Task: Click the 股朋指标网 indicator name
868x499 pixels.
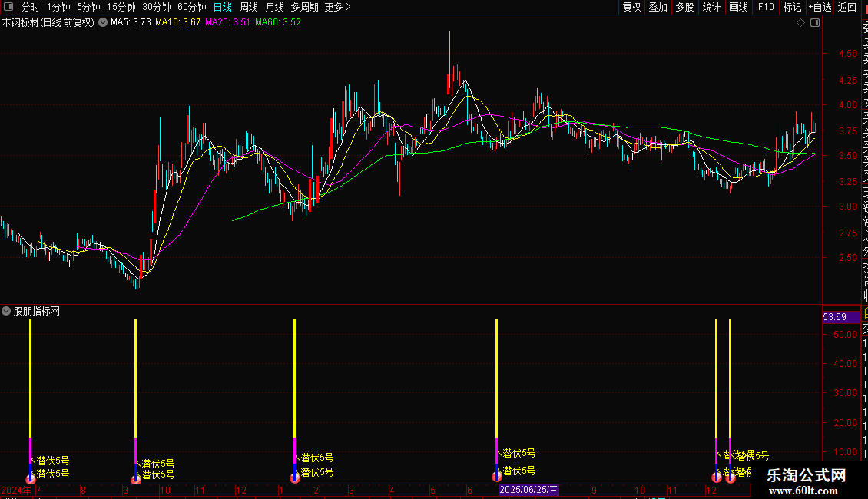Action: point(37,312)
